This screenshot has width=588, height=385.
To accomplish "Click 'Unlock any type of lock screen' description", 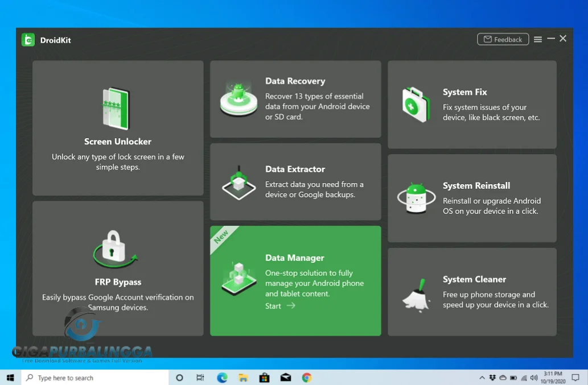I will pyautogui.click(x=118, y=162).
